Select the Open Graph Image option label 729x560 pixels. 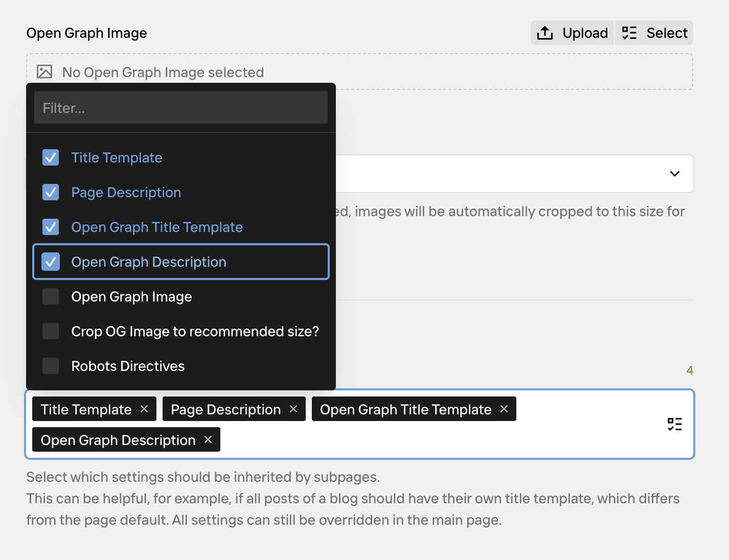tap(131, 297)
